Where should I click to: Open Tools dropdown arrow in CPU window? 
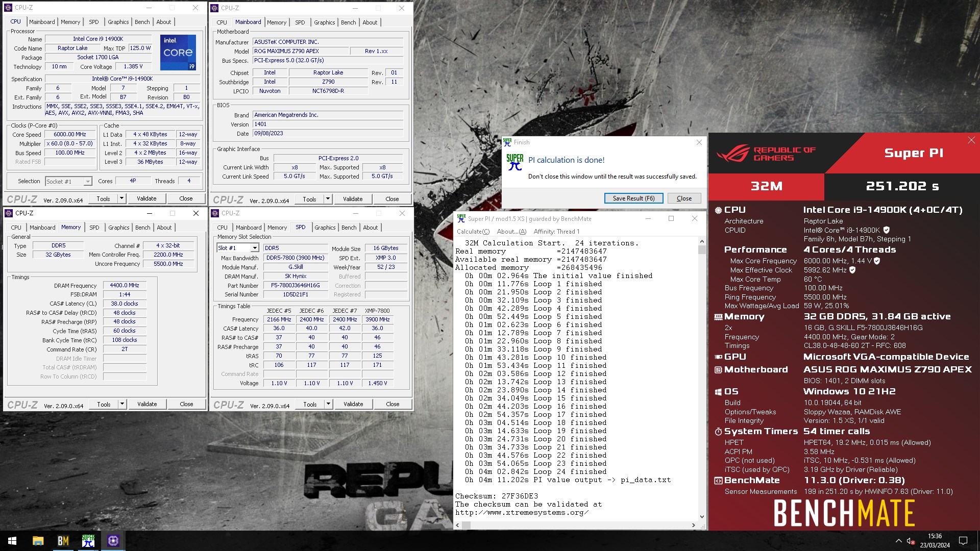(x=121, y=198)
